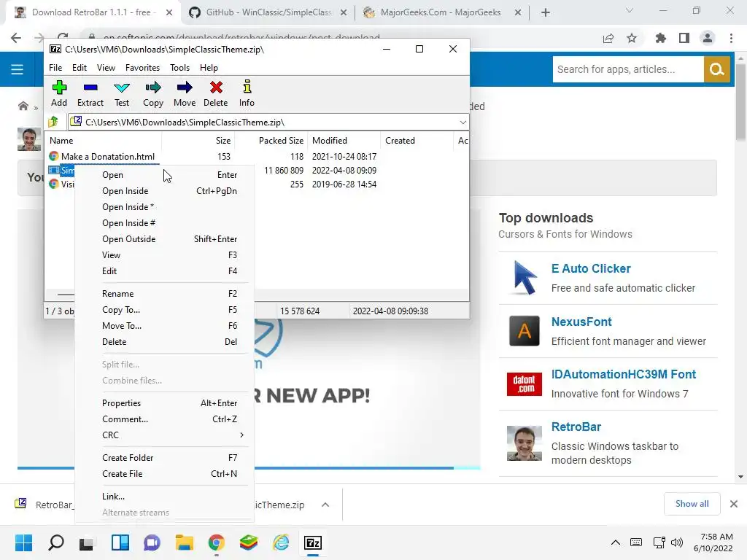The height and width of the screenshot is (560, 747).
Task: Choose Edit F4 in the context menu
Action: coord(164,271)
